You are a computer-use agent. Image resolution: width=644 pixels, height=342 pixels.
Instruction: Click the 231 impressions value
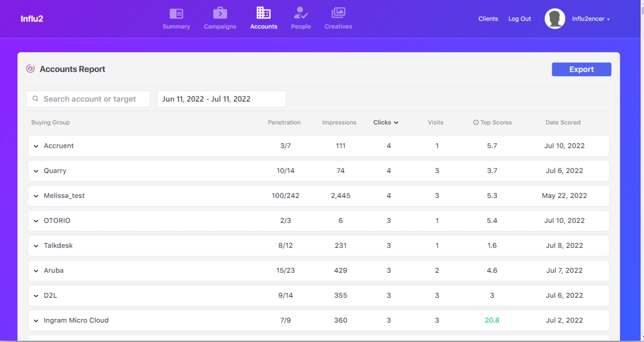click(341, 246)
